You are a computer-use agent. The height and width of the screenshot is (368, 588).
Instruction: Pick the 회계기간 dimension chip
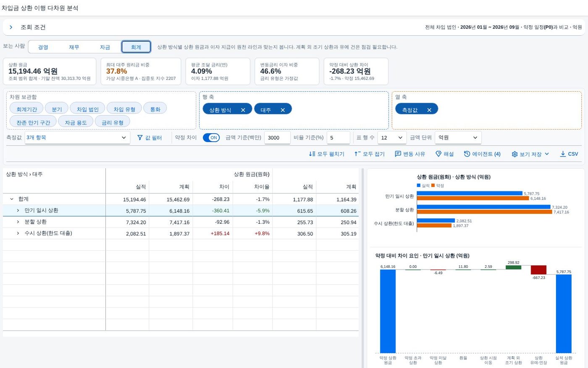[26, 109]
